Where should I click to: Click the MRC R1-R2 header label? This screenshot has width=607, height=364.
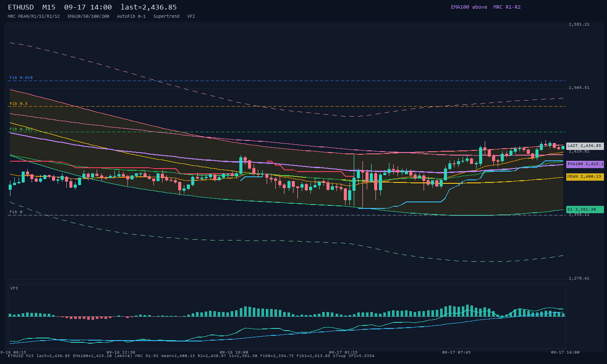(507, 7)
